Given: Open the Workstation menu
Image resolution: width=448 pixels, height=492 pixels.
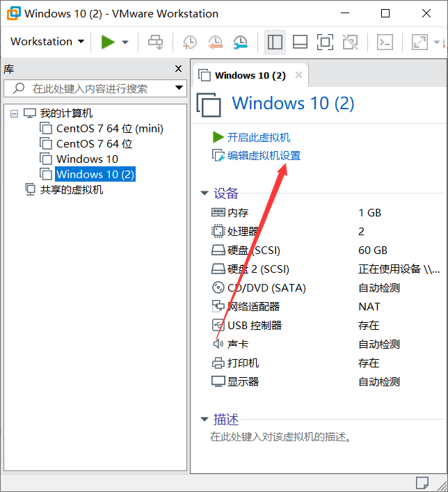Looking at the screenshot, I should tap(47, 42).
